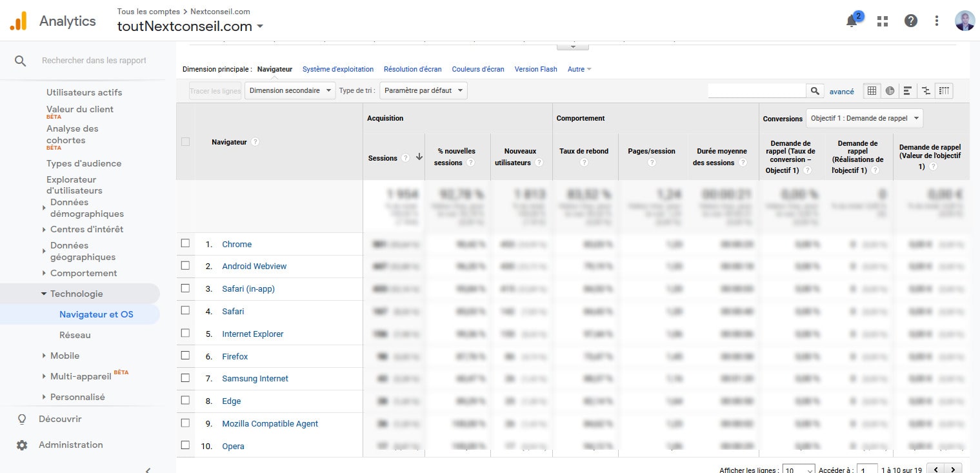Switch to pie chart percentage view
Viewport: 980px width, 473px height.
coord(890,91)
